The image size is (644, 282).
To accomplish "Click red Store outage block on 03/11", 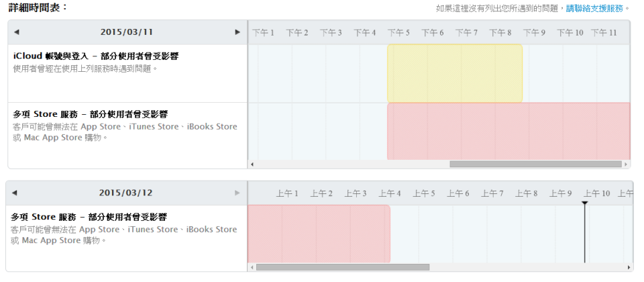I will (508, 131).
